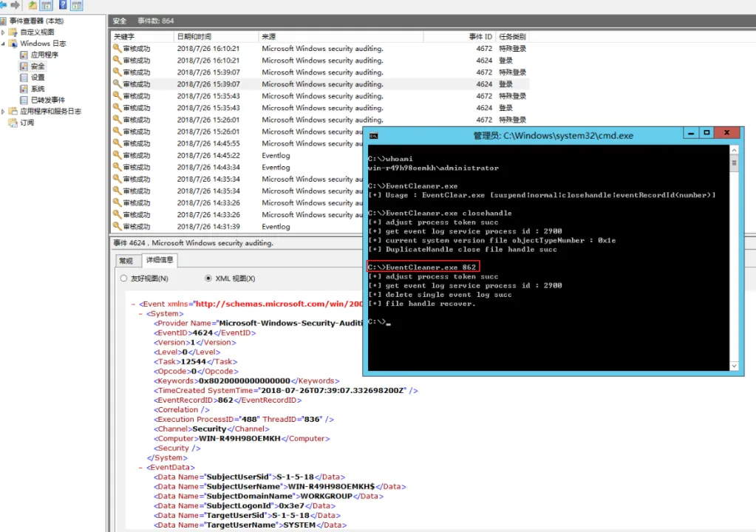This screenshot has width=756, height=532.
Task: Expand 应用程序和服务日志 tree node
Action: coord(4,112)
